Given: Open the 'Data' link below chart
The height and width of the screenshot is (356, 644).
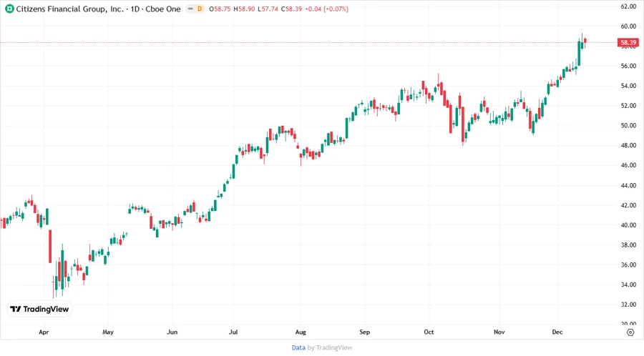Looking at the screenshot, I should pos(298,347).
